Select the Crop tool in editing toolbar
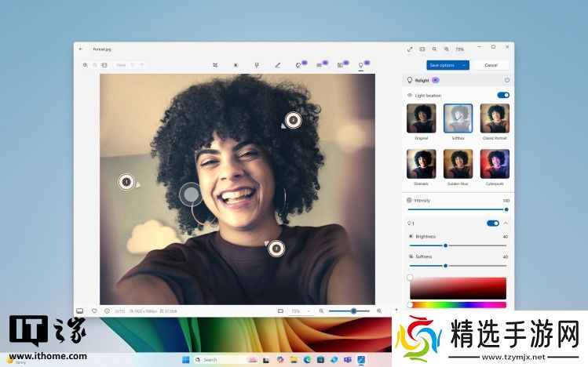 214,64
